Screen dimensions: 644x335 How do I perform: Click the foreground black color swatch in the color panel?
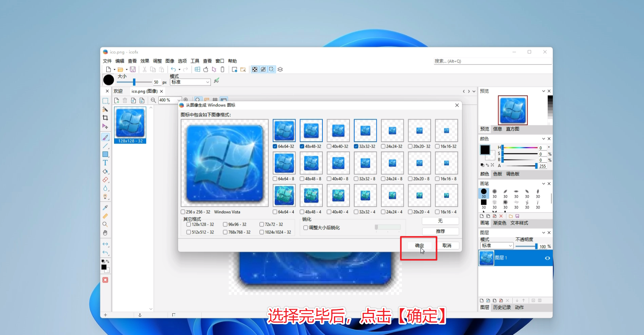click(x=485, y=150)
